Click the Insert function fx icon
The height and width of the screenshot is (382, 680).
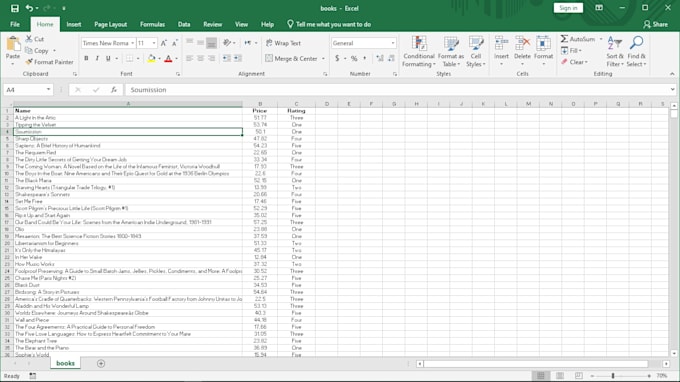pyautogui.click(x=114, y=90)
